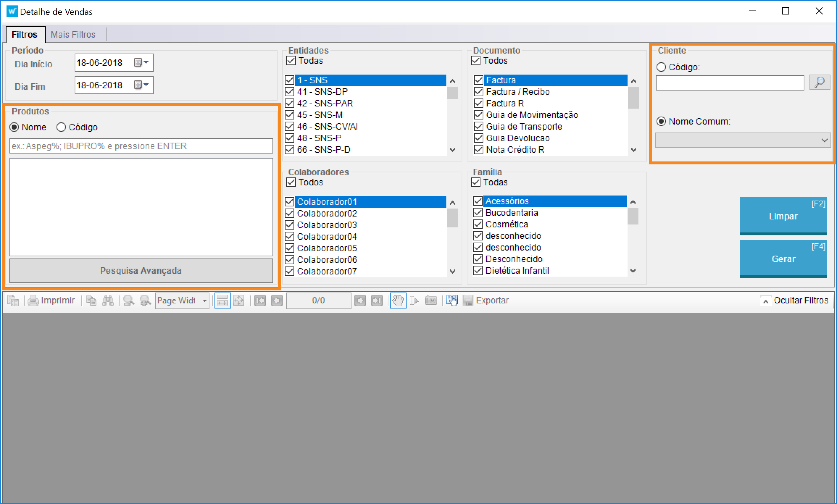This screenshot has width=837, height=504.
Task: Go to the previous page
Action: click(277, 301)
